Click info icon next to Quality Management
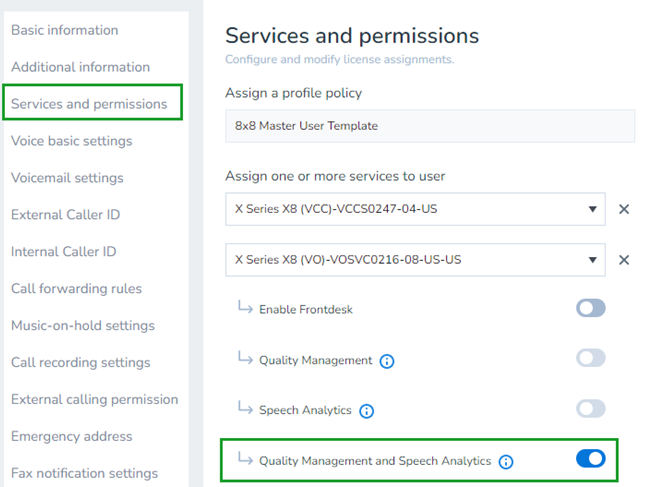 coord(387,361)
